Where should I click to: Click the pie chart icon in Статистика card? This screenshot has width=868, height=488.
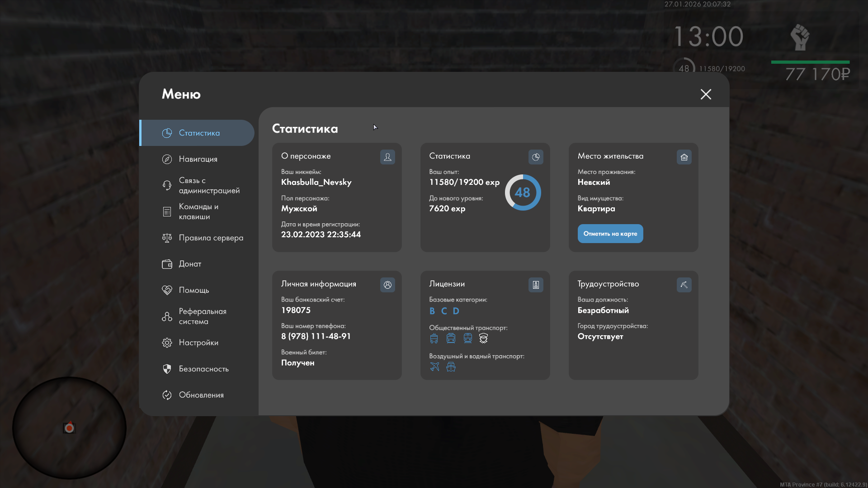coord(536,157)
